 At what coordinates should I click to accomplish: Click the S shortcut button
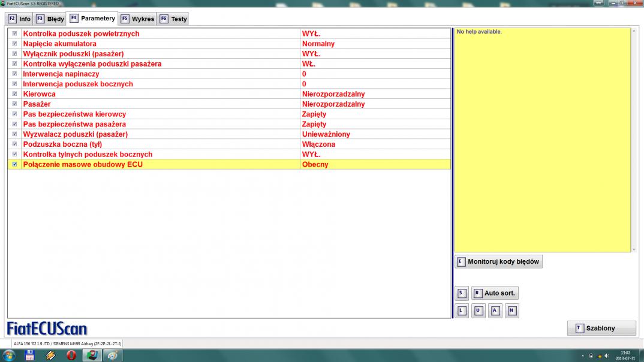click(461, 293)
